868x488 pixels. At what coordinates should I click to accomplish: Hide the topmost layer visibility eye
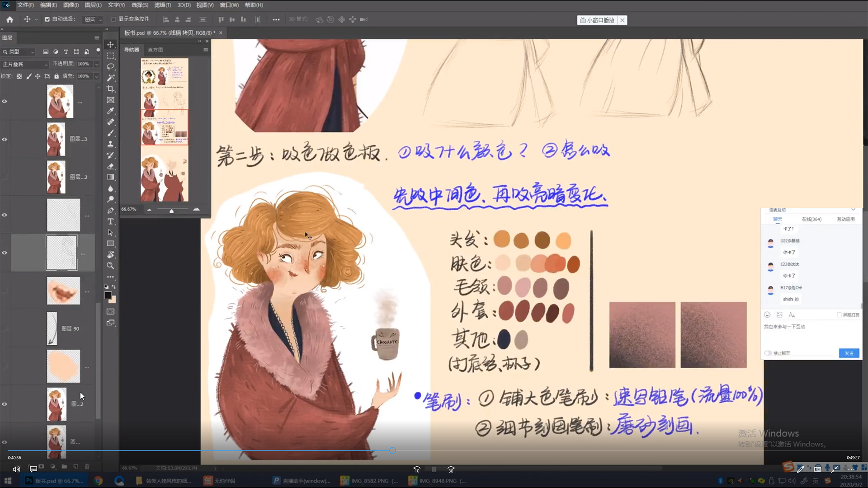point(5,101)
